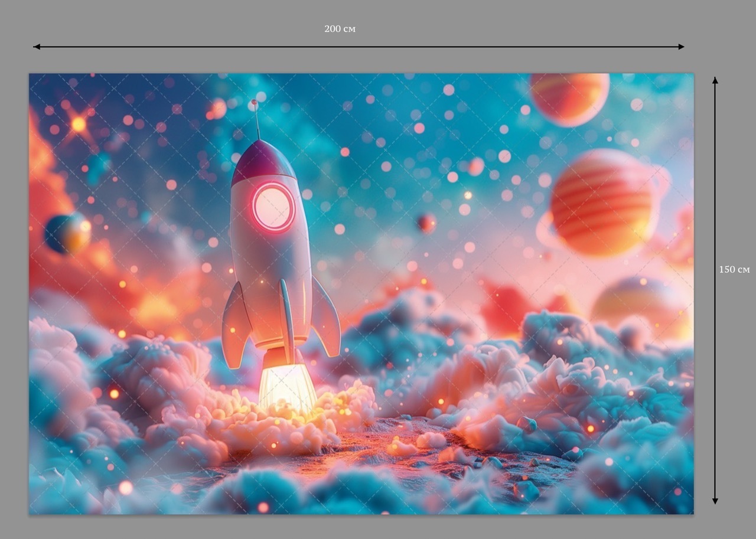Select the small dark planet in the center sky

(x=425, y=223)
